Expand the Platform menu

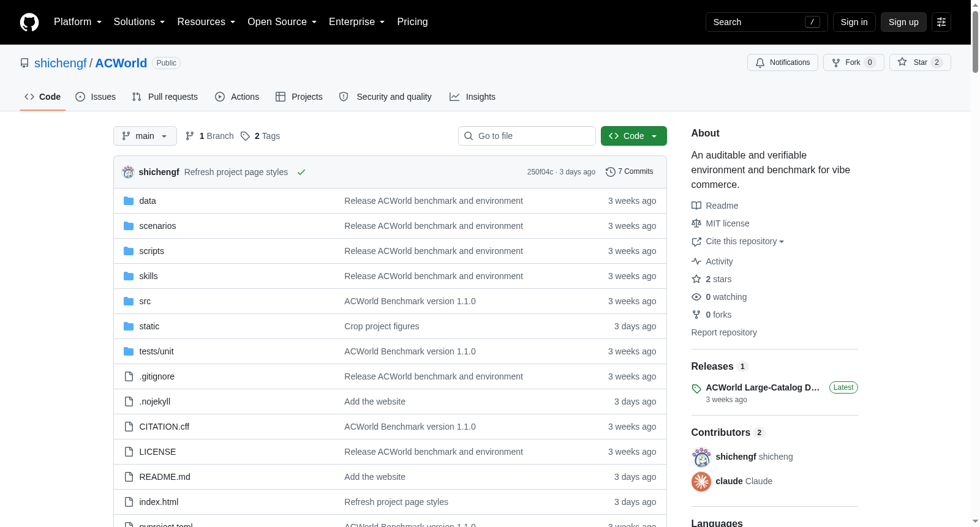[x=78, y=22]
